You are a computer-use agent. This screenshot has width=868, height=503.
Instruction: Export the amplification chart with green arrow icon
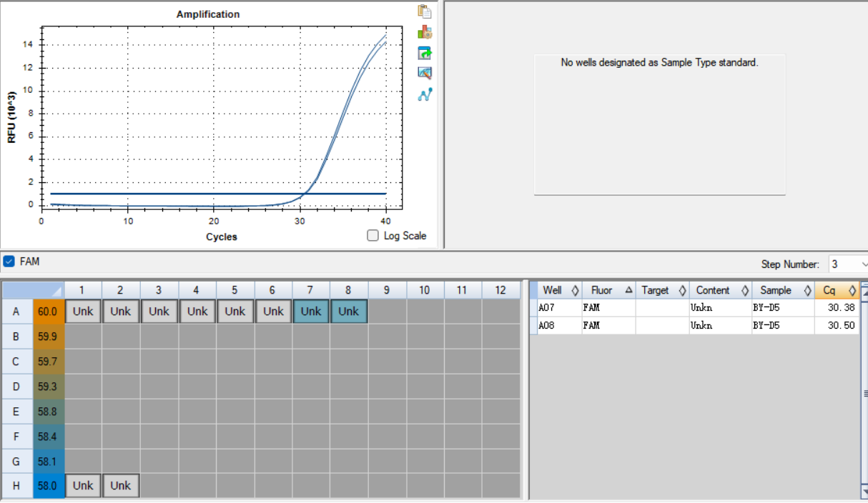pyautogui.click(x=425, y=53)
